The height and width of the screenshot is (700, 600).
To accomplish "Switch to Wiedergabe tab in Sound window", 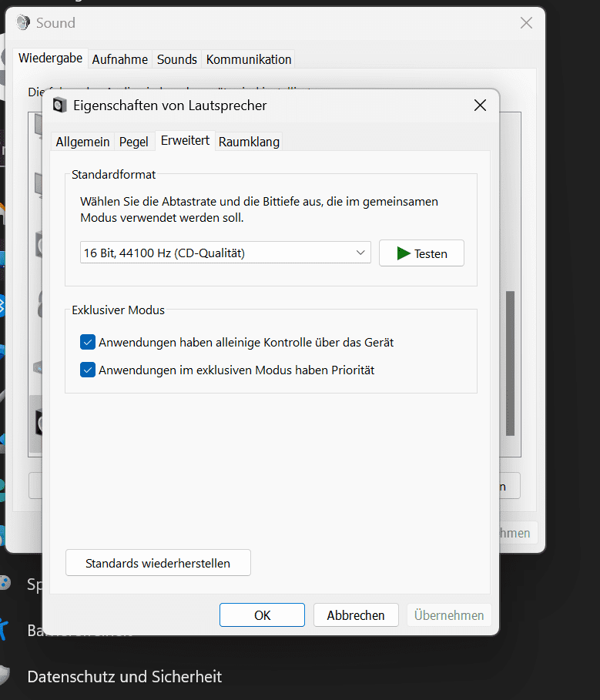I will [50, 58].
